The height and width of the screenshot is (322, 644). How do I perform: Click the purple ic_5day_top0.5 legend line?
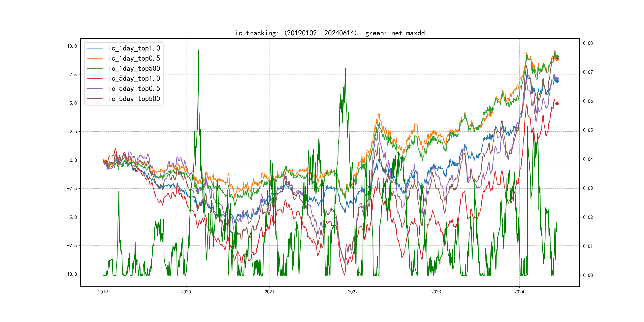coord(94,88)
